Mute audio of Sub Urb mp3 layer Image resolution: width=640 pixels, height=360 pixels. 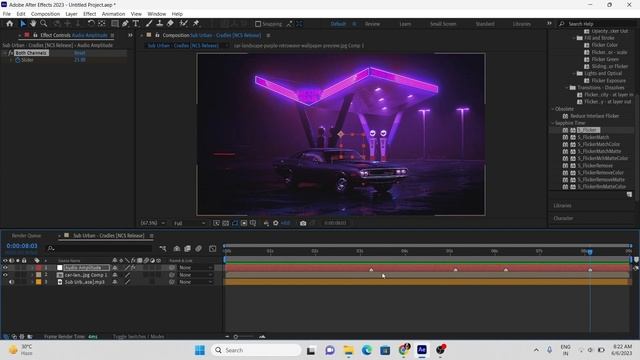point(11,282)
